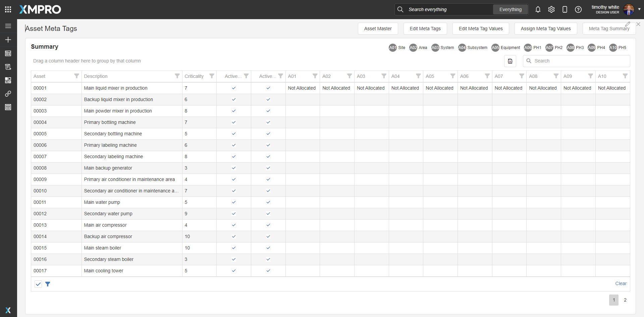The height and width of the screenshot is (317, 644).
Task: Open filter dropdown for A03 column
Action: pos(384,76)
